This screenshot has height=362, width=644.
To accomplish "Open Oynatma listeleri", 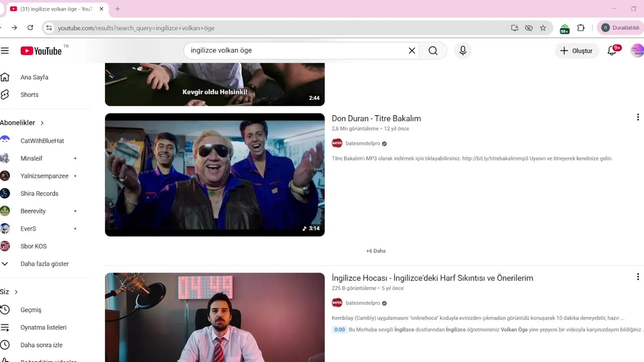I will [43, 327].
